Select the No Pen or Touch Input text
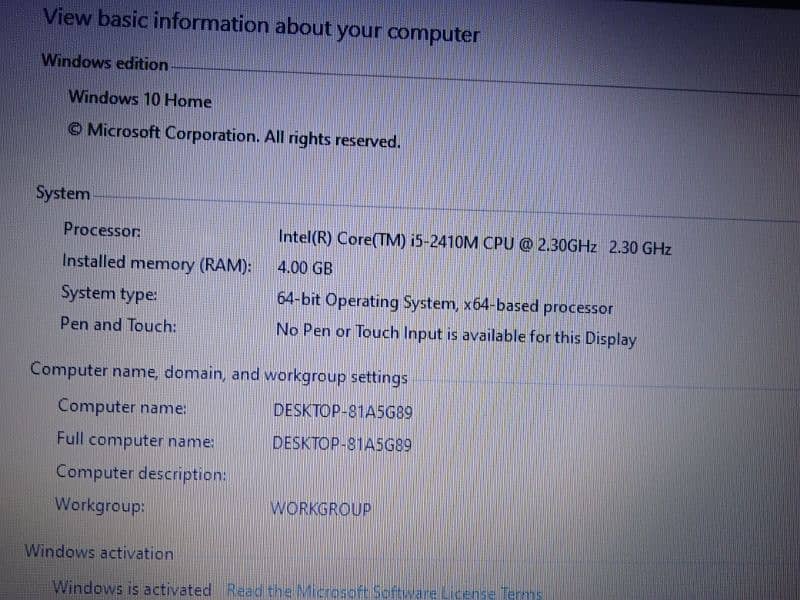 click(x=455, y=334)
